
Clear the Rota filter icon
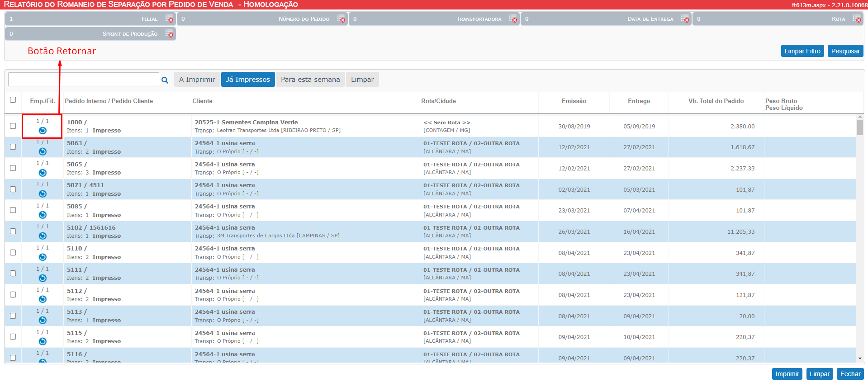857,19
